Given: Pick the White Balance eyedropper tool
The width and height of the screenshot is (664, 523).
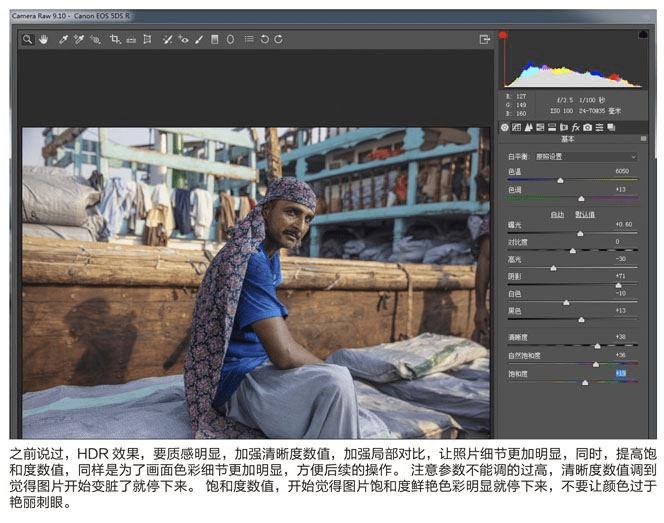Looking at the screenshot, I should click(63, 39).
